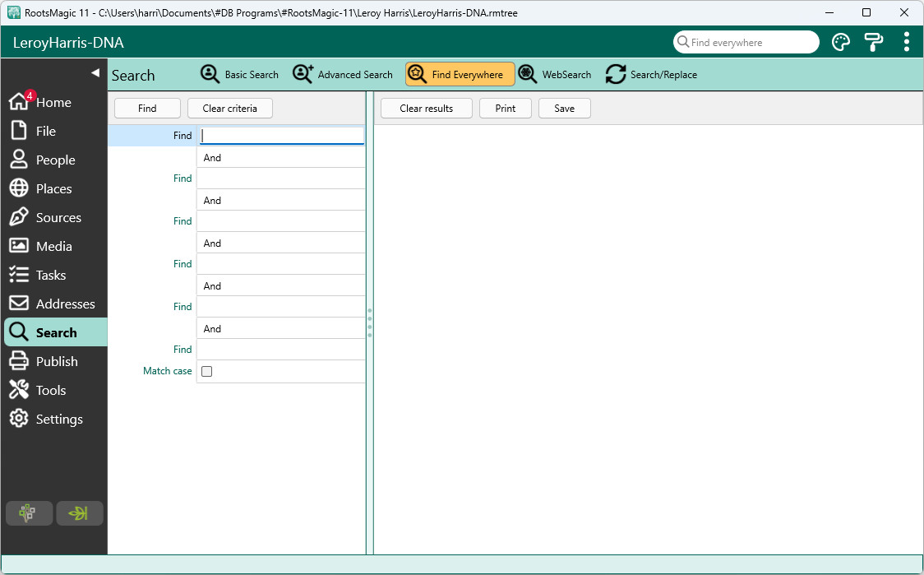The image size is (924, 575).
Task: Open color theme palette icon
Action: click(x=841, y=43)
